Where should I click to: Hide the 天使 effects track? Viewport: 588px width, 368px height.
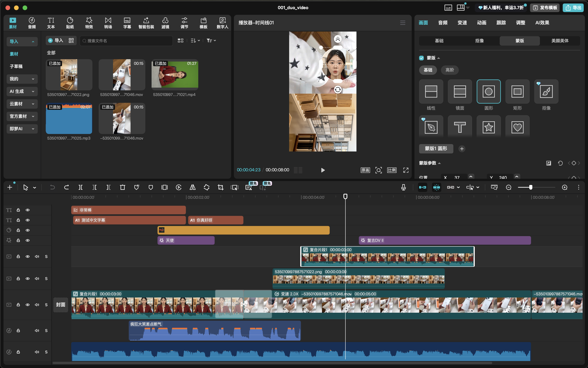pyautogui.click(x=28, y=240)
